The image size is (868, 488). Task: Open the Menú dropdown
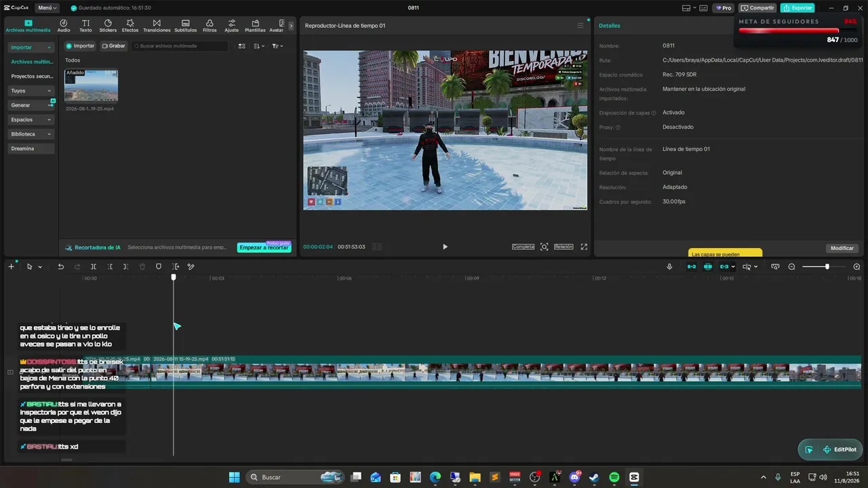point(46,8)
